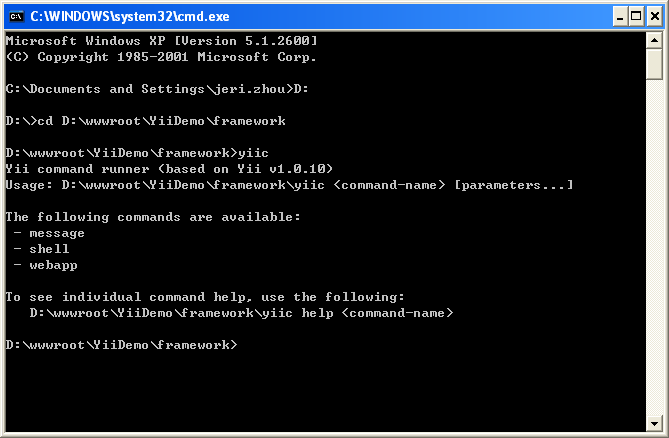Click 'The following commands are available:' text

click(153, 217)
